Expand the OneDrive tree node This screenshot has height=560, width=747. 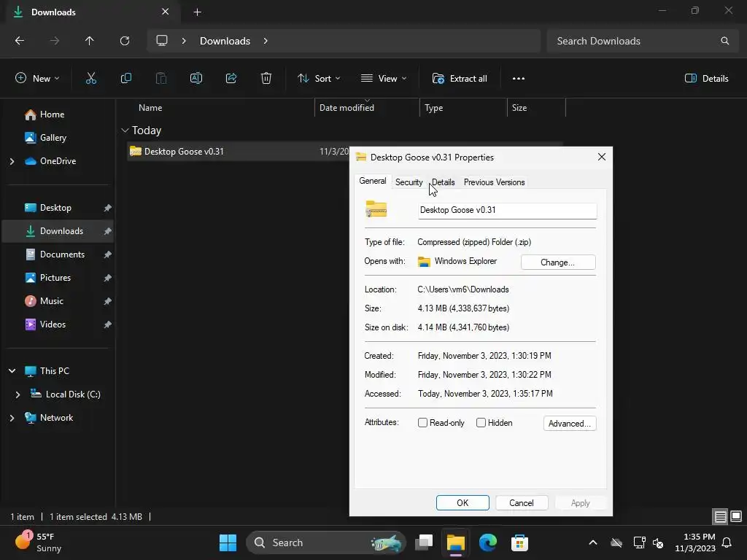click(12, 161)
